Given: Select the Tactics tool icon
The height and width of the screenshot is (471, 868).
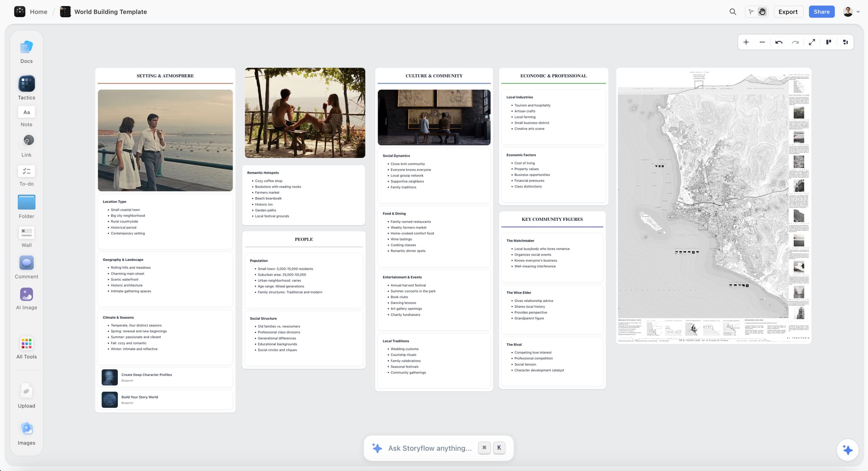Looking at the screenshot, I should (x=26, y=84).
